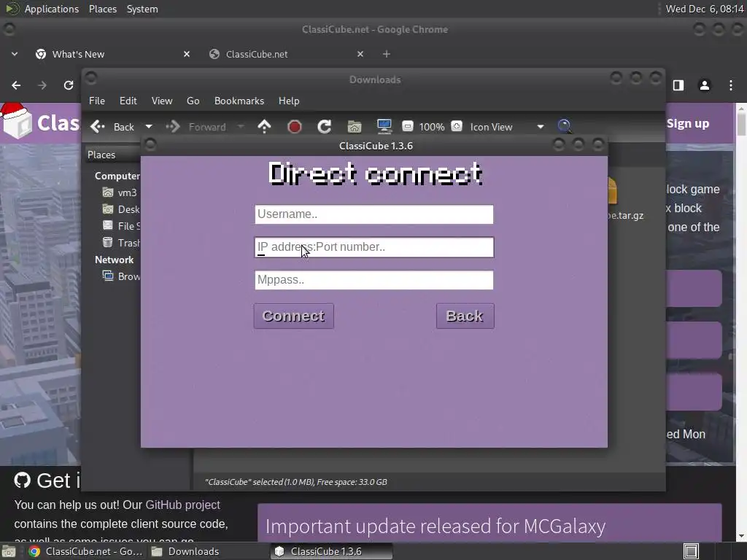
Task: Open Important update released for MCGalaxy post
Action: click(435, 526)
